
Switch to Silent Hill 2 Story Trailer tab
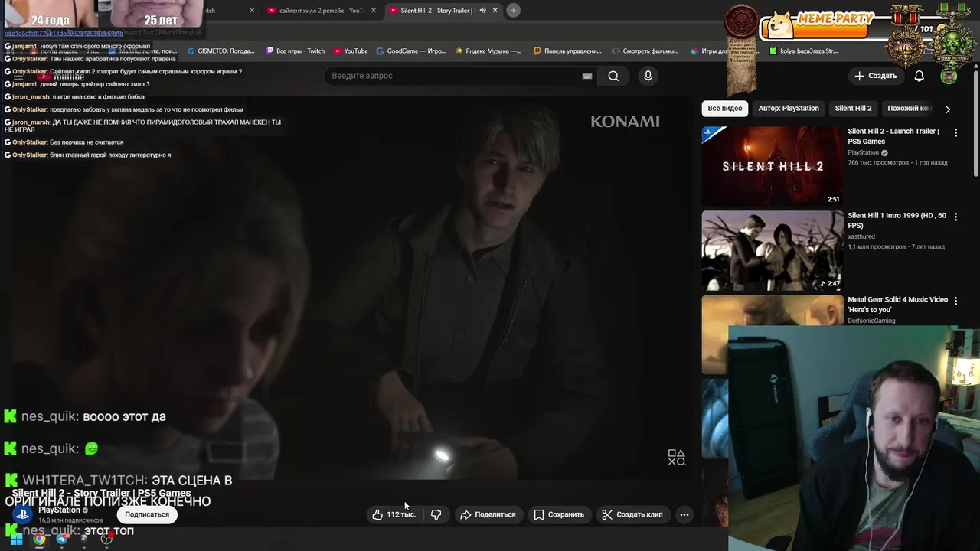point(436,11)
